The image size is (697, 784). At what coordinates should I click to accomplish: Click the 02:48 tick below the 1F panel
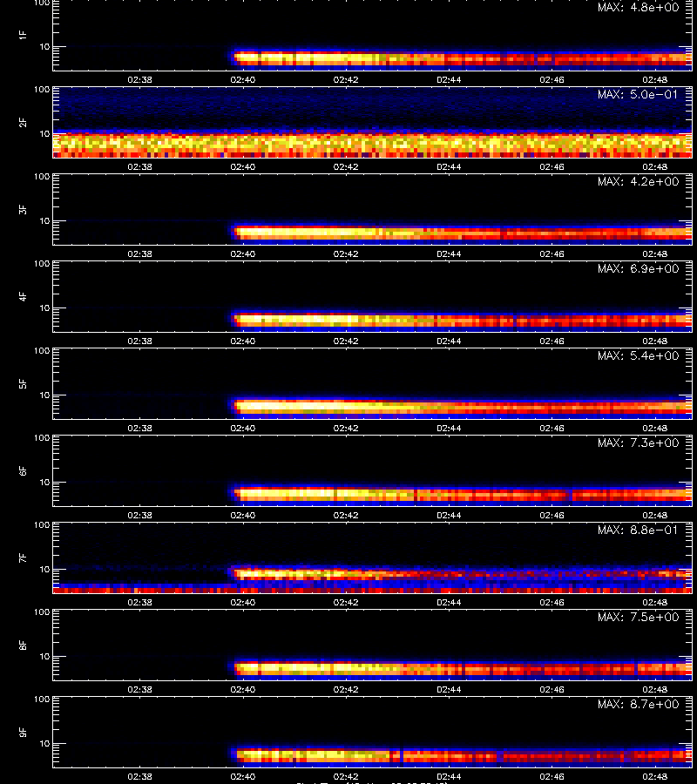pos(655,79)
